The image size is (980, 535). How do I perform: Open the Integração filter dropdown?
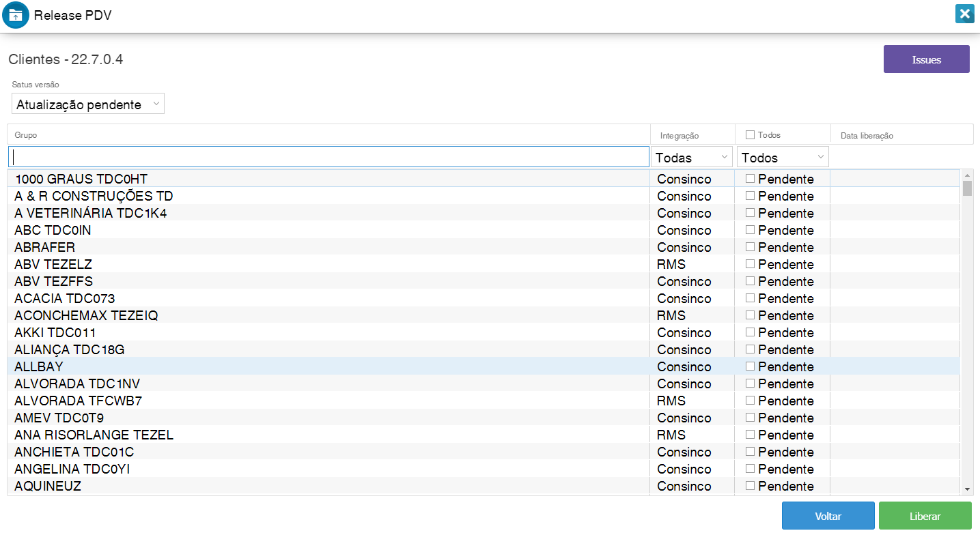pyautogui.click(x=692, y=158)
